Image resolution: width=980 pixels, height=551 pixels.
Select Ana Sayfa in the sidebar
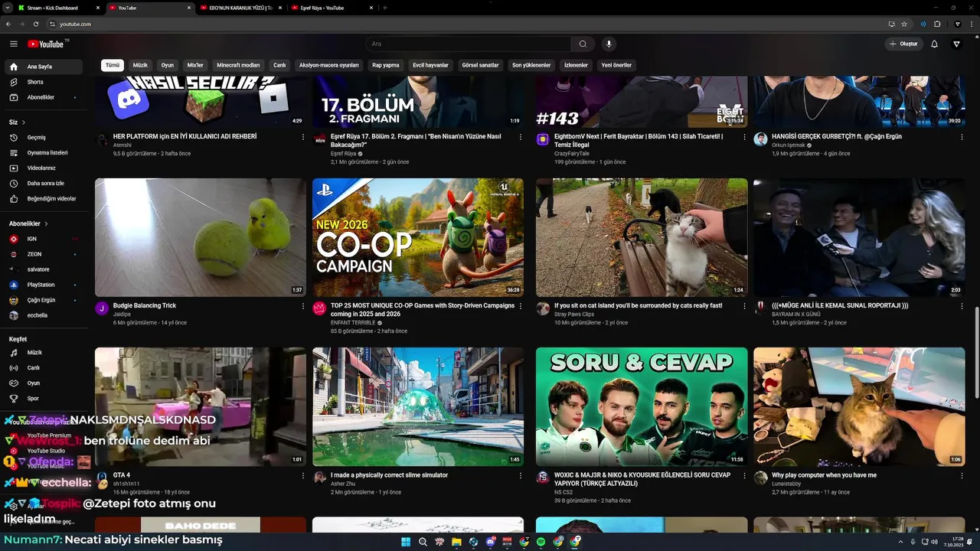[44, 67]
